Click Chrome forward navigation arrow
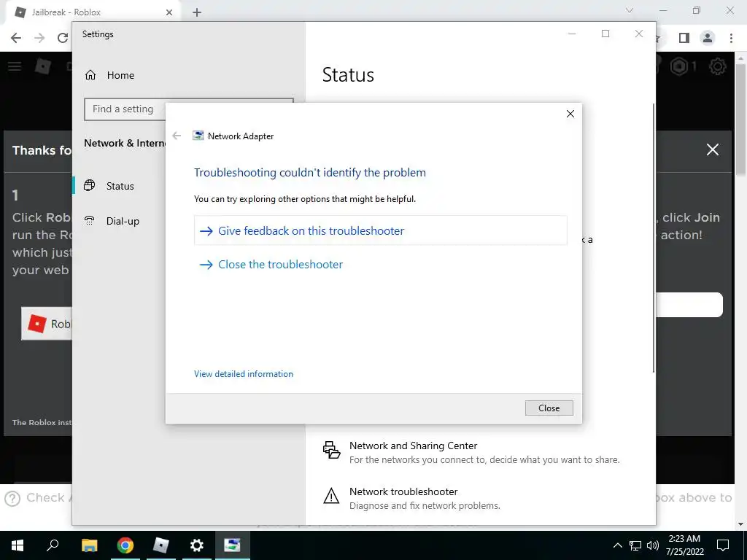Viewport: 747px width, 560px height. 39,38
